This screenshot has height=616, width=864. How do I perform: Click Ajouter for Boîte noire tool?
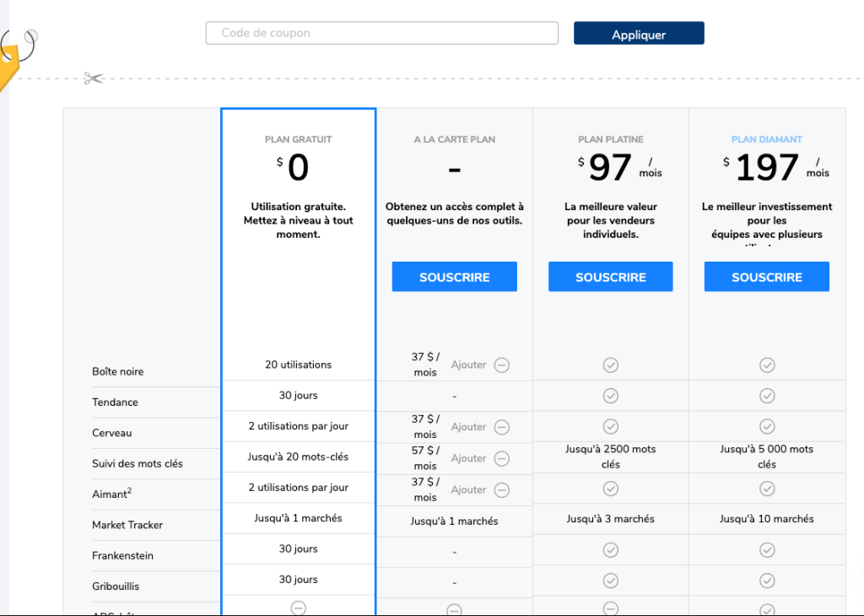click(468, 365)
